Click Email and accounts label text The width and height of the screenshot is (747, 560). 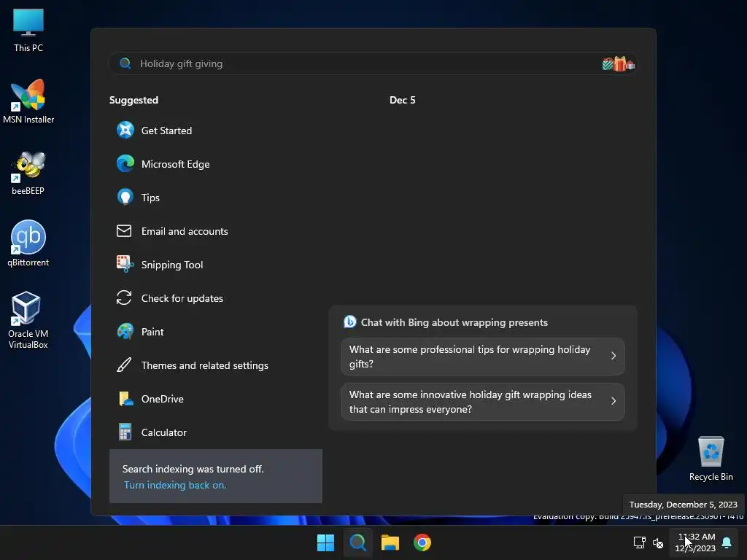[185, 231]
